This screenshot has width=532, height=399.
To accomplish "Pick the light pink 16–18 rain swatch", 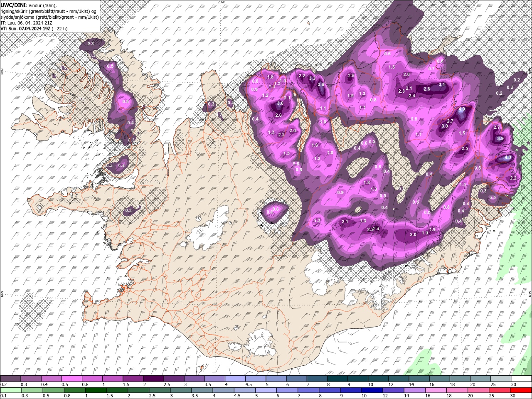I will [x=436, y=390].
